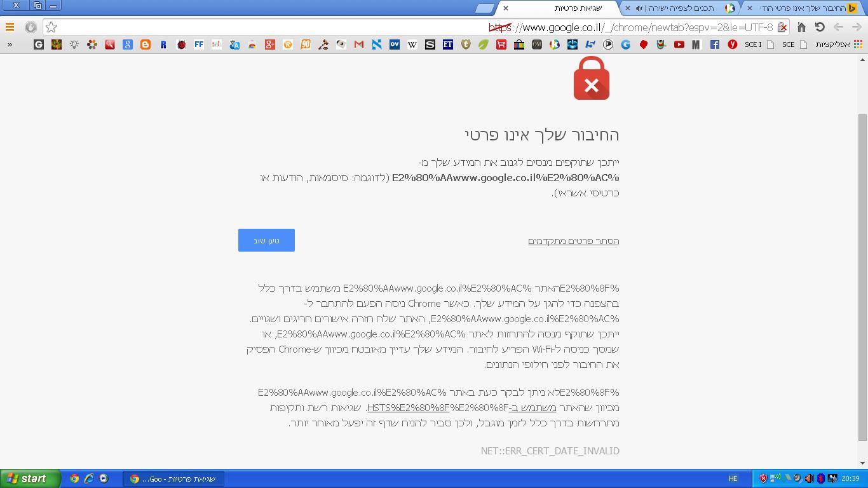Image resolution: width=868 pixels, height=488 pixels.
Task: Open the Chrome hamburger menu
Action: click(x=10, y=27)
